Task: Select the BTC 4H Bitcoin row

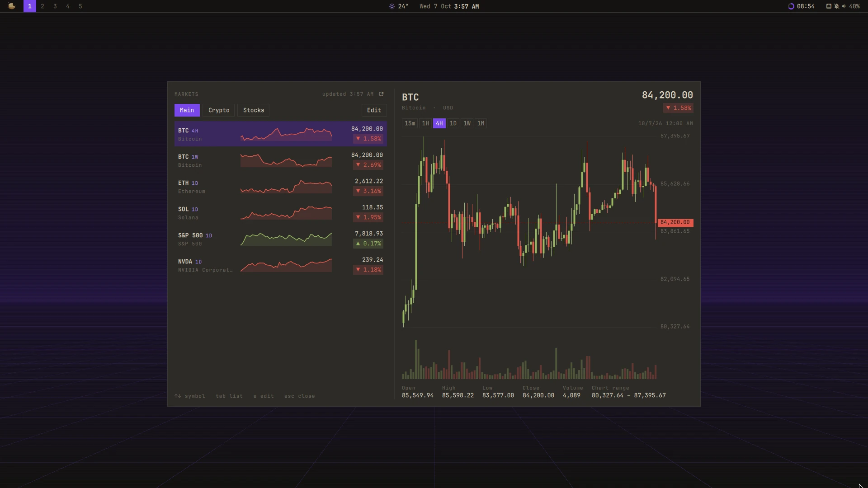Action: (281, 134)
